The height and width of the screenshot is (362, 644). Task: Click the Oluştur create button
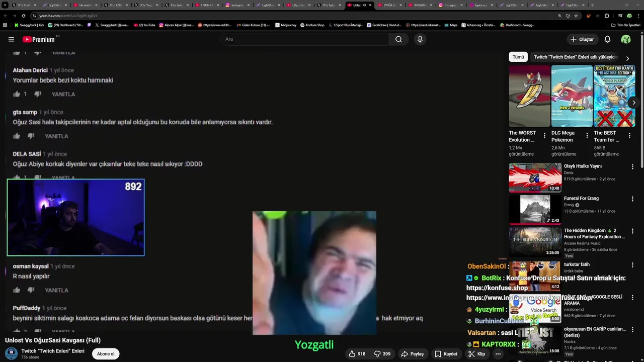582,39
